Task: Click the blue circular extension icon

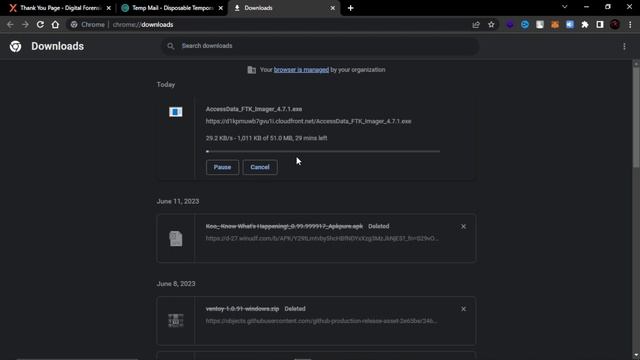Action: [x=525, y=25]
